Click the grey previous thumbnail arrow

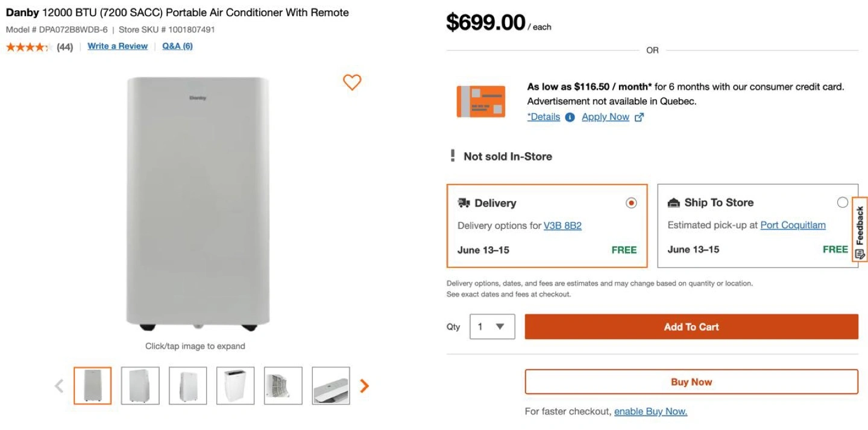click(x=59, y=385)
